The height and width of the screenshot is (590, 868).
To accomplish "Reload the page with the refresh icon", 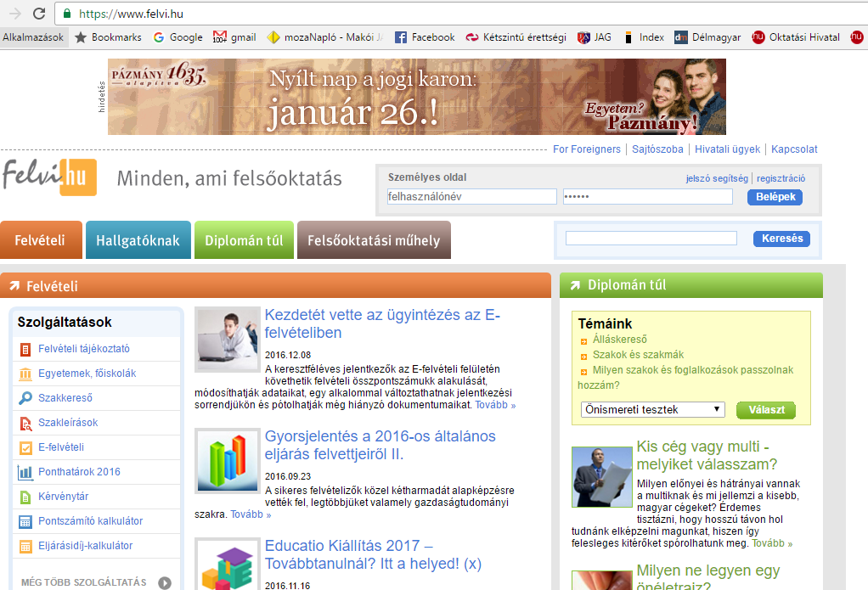I will point(39,14).
